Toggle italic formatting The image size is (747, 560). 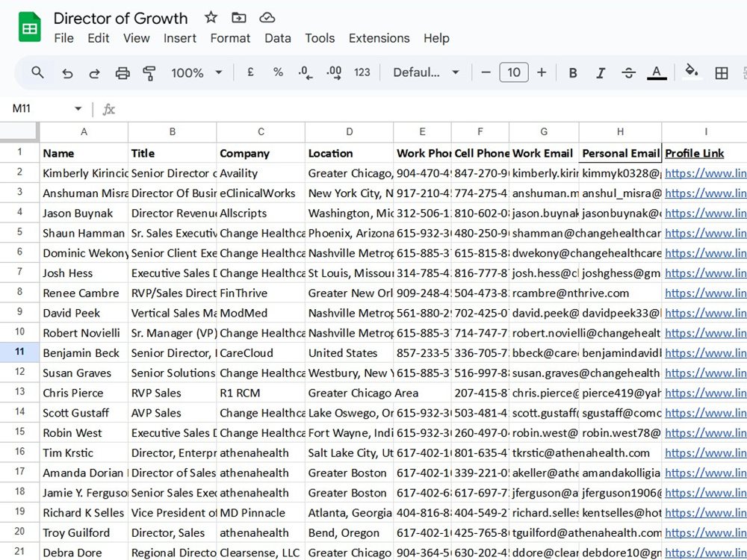click(601, 73)
